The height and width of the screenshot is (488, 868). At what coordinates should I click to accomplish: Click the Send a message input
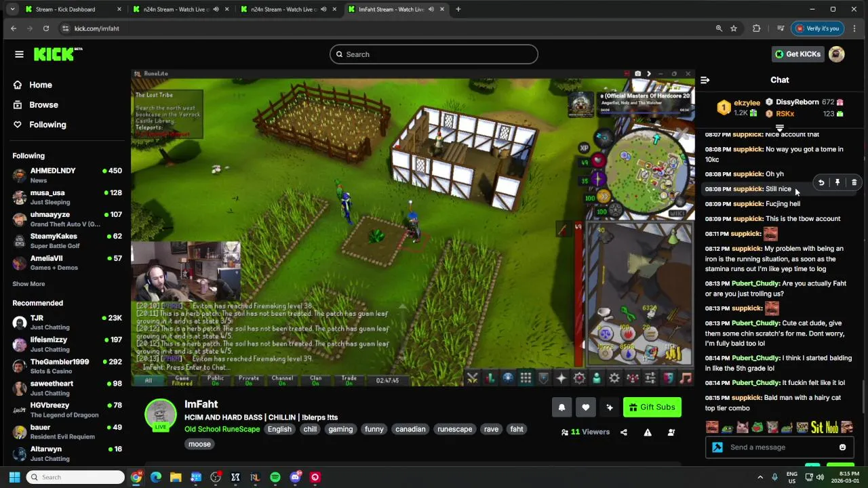click(x=780, y=447)
